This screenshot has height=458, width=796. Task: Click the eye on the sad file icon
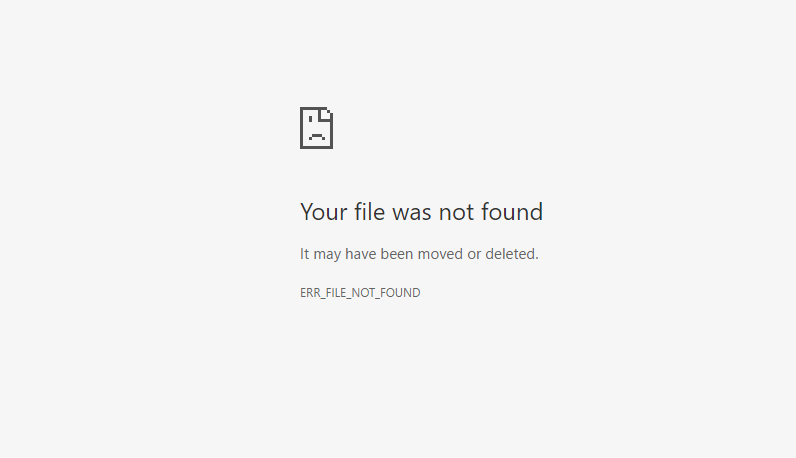(x=310, y=119)
